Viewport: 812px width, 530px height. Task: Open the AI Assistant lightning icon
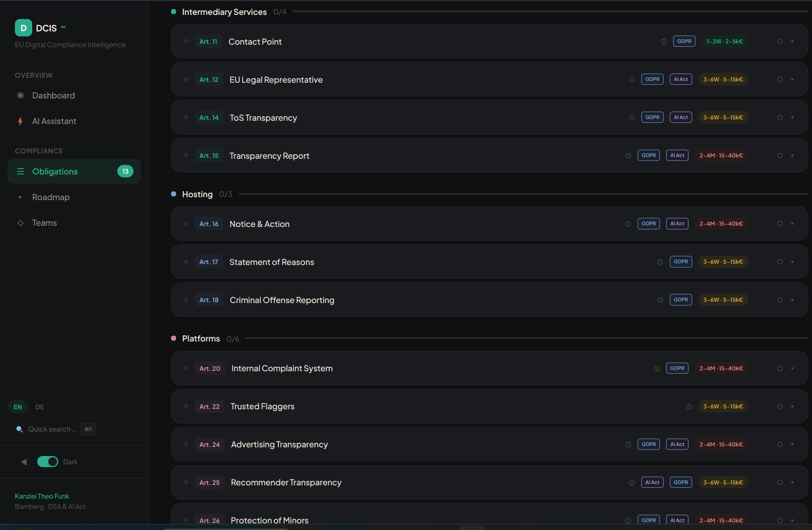pyautogui.click(x=20, y=121)
